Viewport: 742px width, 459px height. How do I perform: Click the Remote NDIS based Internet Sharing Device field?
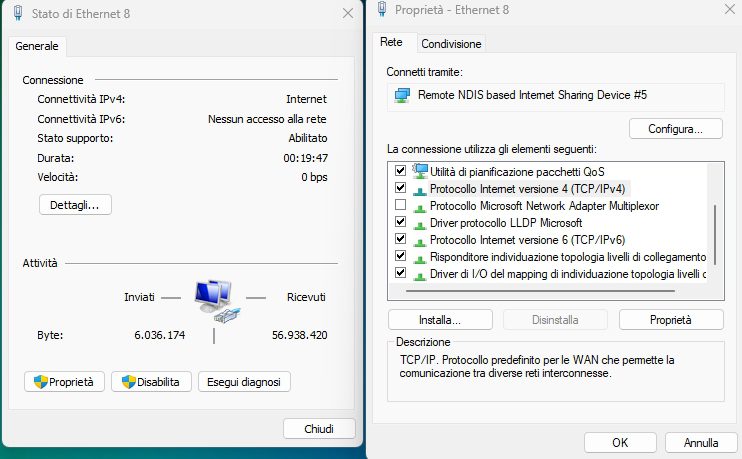[556, 97]
